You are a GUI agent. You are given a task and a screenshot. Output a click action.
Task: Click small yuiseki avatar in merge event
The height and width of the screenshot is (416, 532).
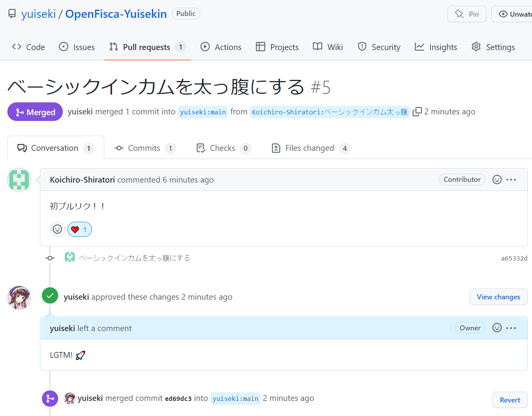70,398
